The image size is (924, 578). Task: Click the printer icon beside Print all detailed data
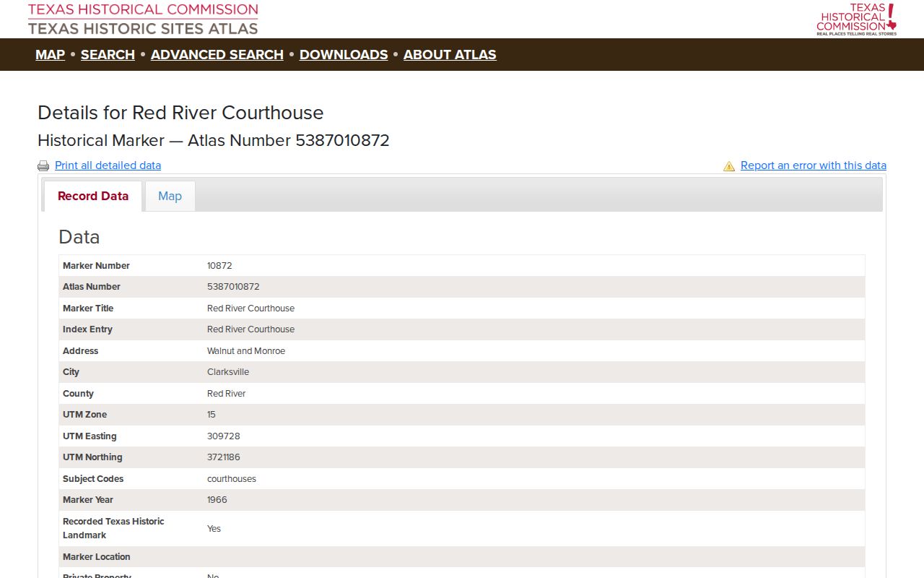(x=43, y=165)
